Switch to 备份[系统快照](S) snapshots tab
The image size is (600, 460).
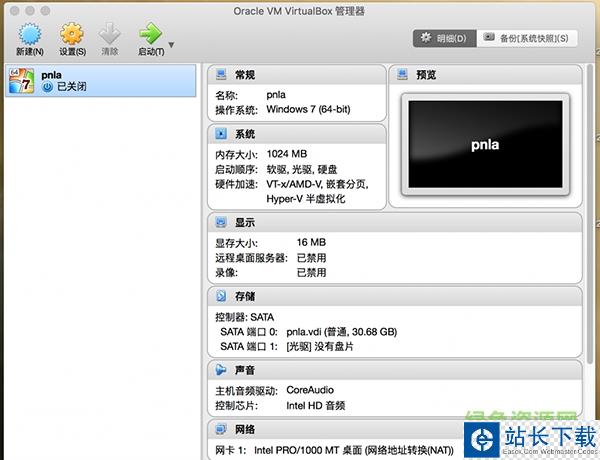[526, 38]
